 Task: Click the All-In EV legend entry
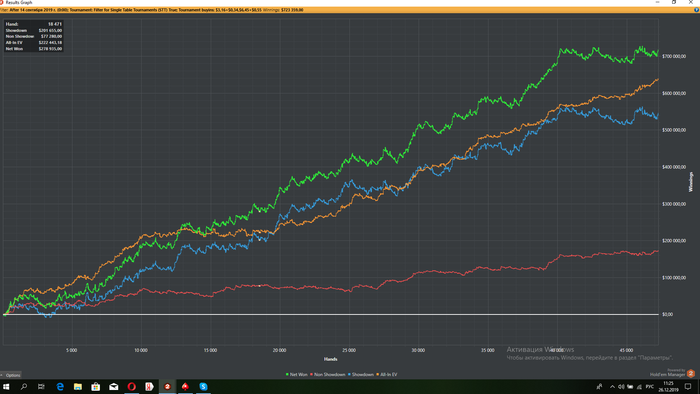pyautogui.click(x=387, y=374)
